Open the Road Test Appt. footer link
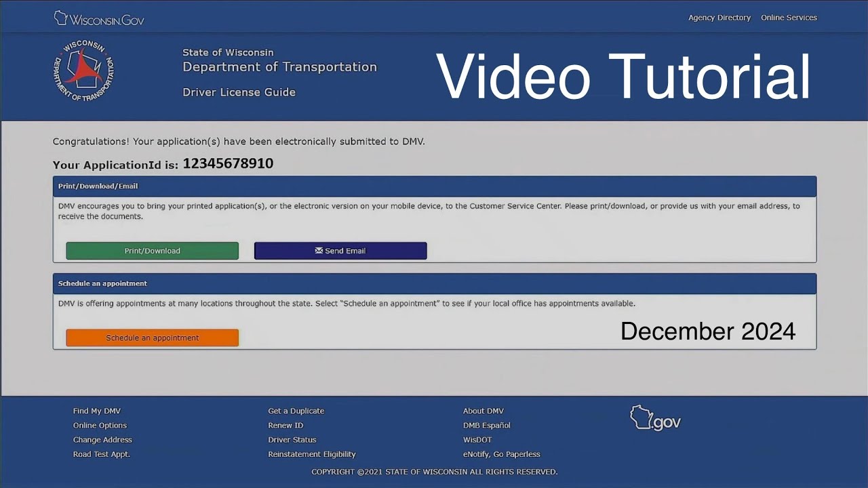The height and width of the screenshot is (488, 868). point(102,454)
